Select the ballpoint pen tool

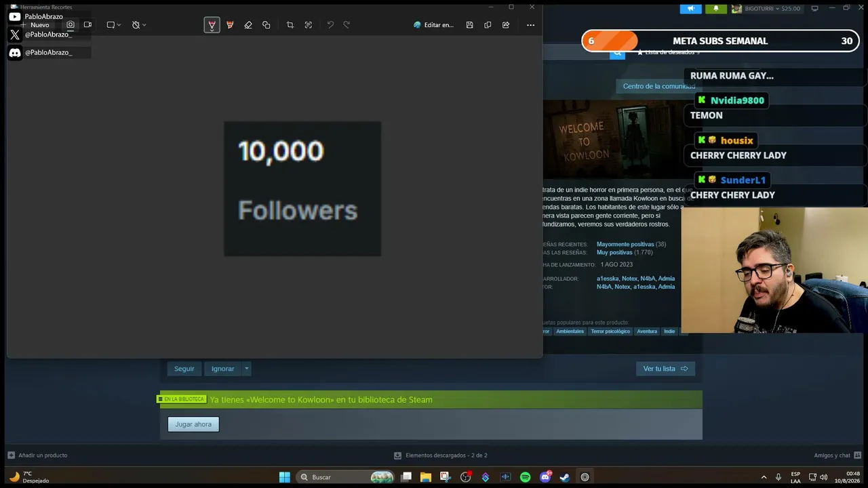click(x=212, y=25)
